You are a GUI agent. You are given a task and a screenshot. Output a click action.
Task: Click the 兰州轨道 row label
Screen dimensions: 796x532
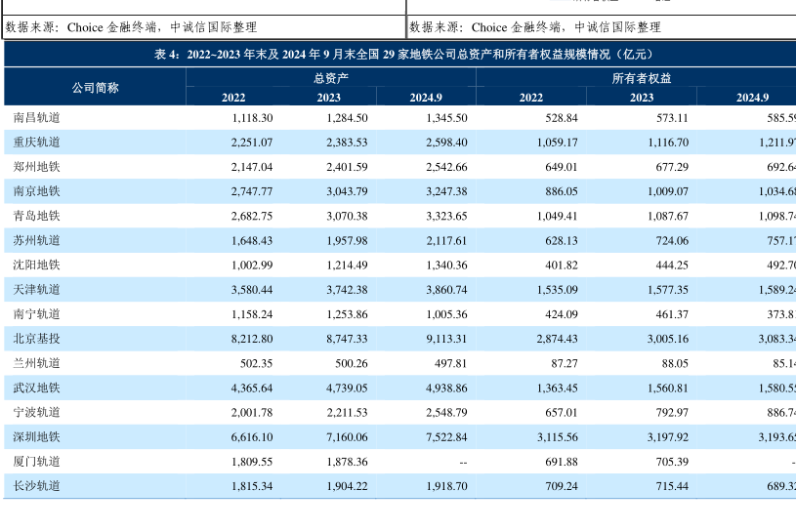pyautogui.click(x=37, y=363)
